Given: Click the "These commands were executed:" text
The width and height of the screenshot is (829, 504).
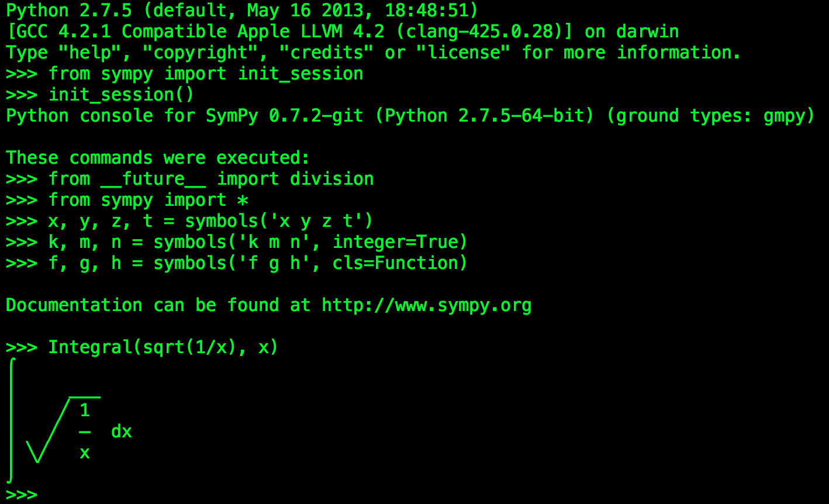Looking at the screenshot, I should tap(158, 158).
